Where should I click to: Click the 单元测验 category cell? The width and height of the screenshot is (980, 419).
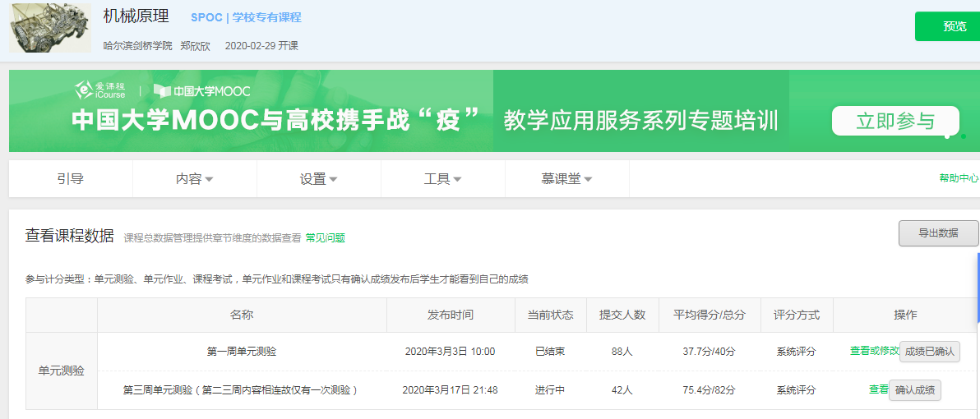tap(61, 371)
